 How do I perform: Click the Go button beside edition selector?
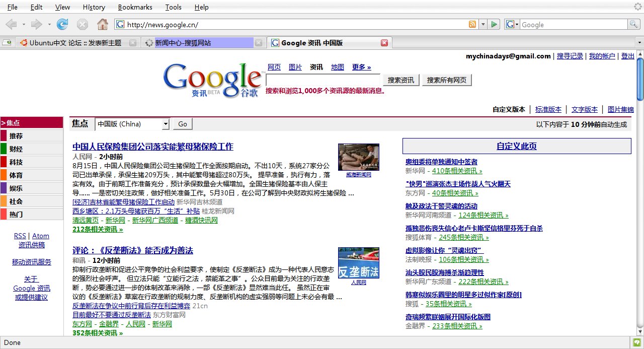[x=183, y=124]
